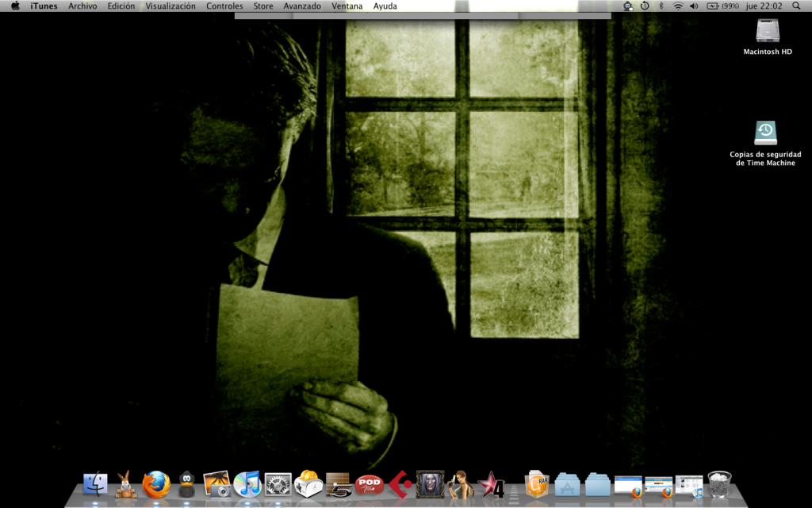Open Spotlight search magnifier
Viewport: 812px width, 508px height.
796,6
